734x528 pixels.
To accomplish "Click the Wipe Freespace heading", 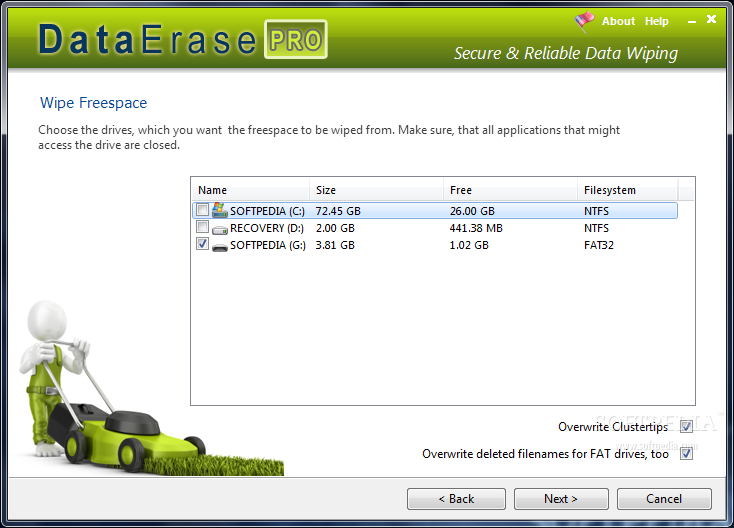I will point(94,103).
